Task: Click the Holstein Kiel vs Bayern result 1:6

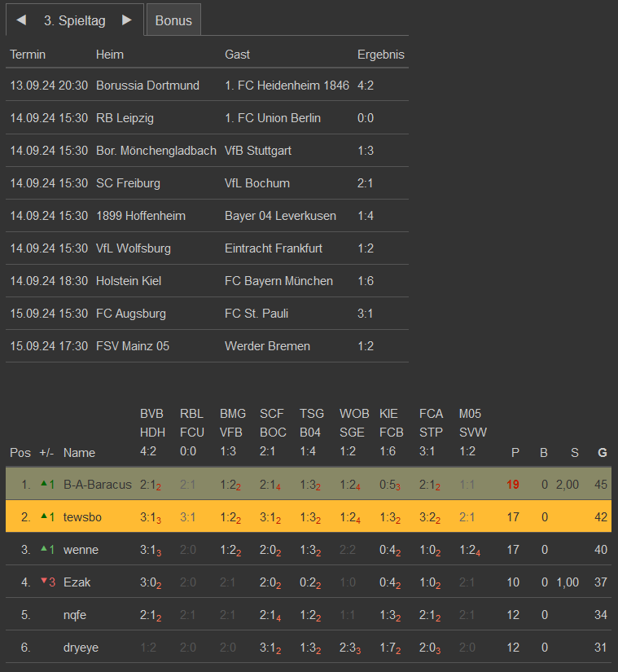Action: click(366, 281)
